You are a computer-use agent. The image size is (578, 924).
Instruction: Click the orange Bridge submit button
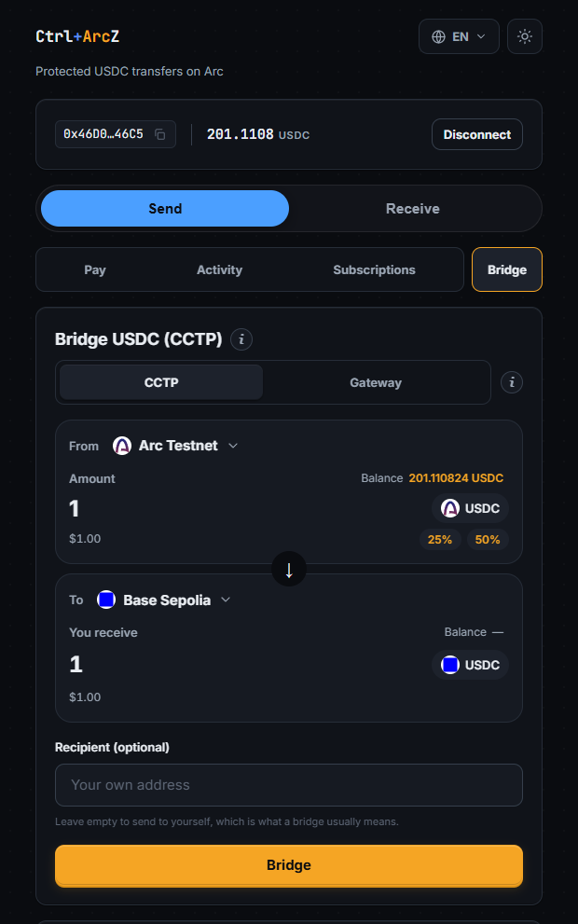coord(289,865)
